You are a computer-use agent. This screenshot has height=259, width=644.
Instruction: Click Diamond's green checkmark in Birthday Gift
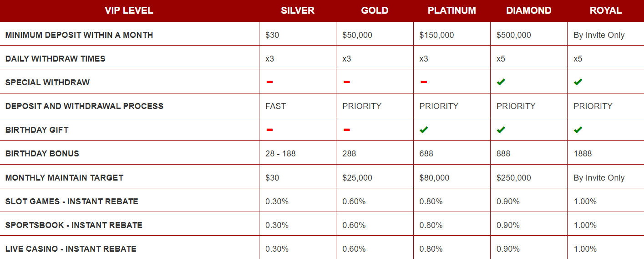point(501,129)
